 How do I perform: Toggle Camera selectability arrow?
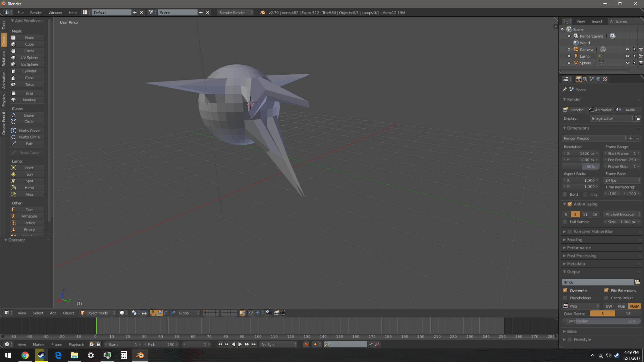[634, 49]
